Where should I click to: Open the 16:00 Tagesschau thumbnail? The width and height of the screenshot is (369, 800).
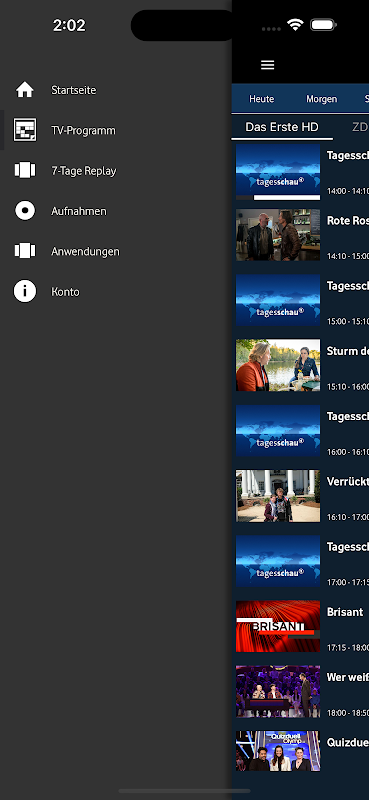click(x=278, y=430)
